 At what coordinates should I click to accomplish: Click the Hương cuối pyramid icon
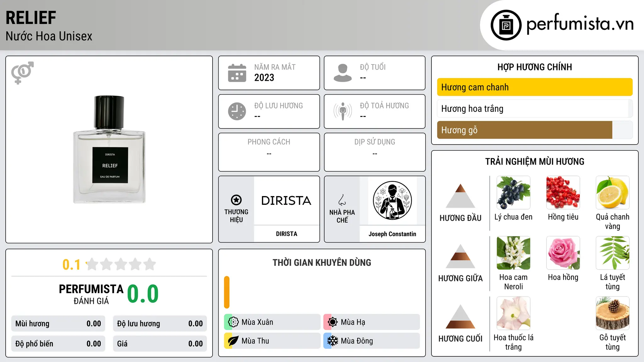tap(460, 316)
